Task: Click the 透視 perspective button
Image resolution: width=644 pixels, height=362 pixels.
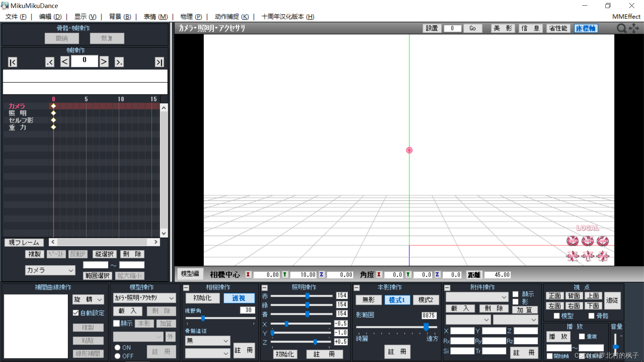Action: tap(238, 298)
